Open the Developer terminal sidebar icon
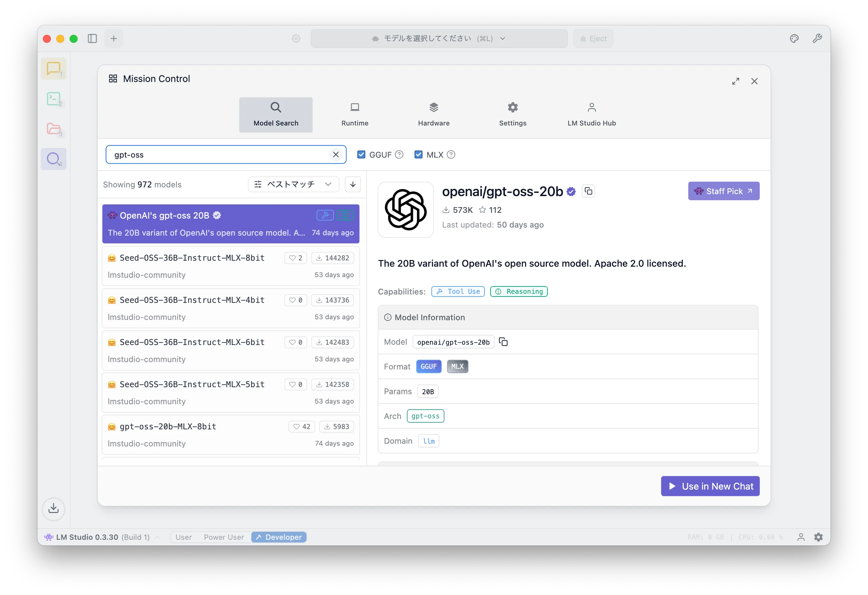Screen dimensions: 868x595 tap(54, 99)
